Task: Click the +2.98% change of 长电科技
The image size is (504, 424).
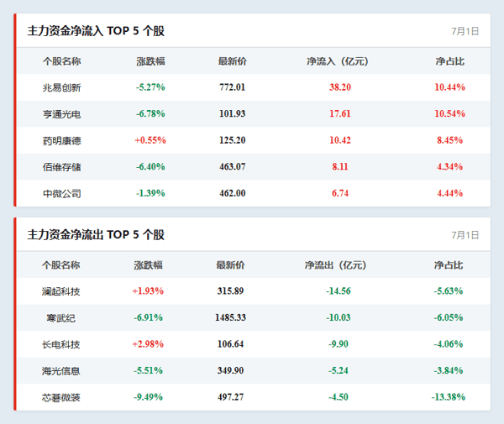Action: [x=148, y=344]
